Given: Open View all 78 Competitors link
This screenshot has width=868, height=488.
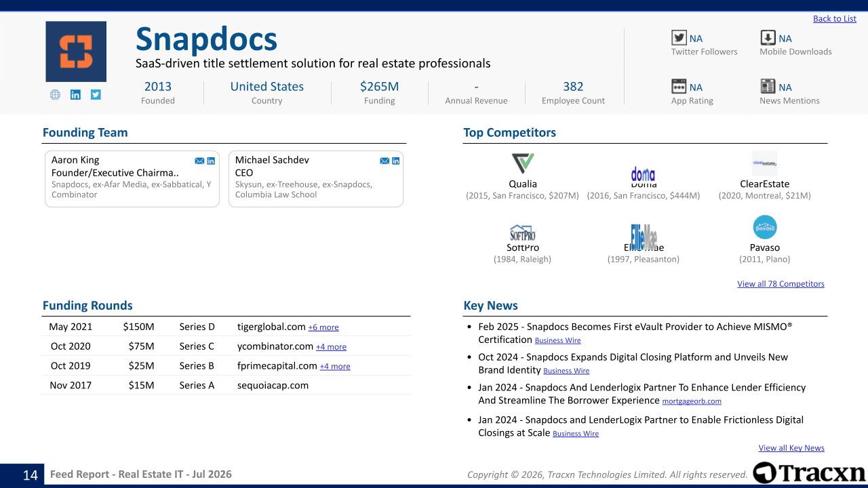Looking at the screenshot, I should pos(781,284).
